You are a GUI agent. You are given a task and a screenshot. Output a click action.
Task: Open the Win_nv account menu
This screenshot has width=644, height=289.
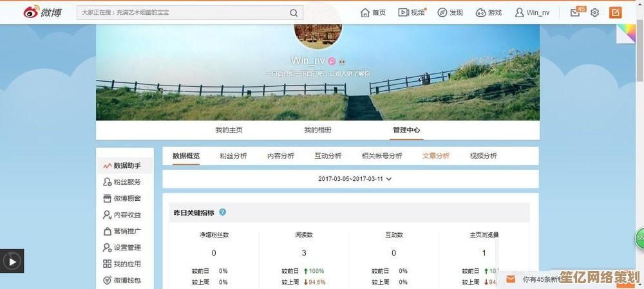(532, 13)
